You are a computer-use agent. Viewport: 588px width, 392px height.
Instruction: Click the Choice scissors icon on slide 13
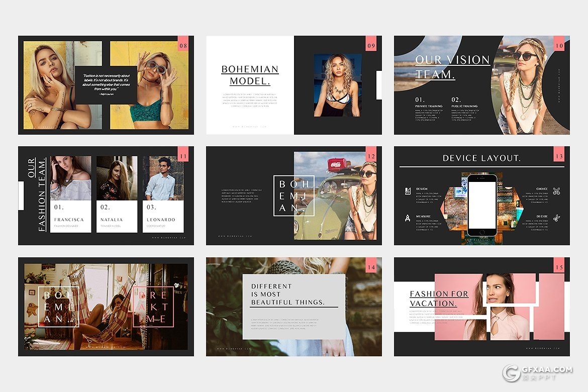pos(556,191)
